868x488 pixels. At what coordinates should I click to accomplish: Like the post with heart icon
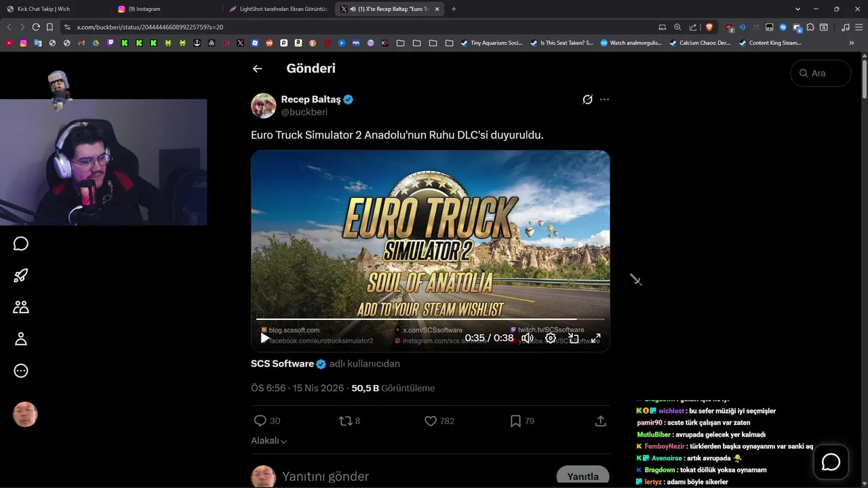tap(430, 421)
